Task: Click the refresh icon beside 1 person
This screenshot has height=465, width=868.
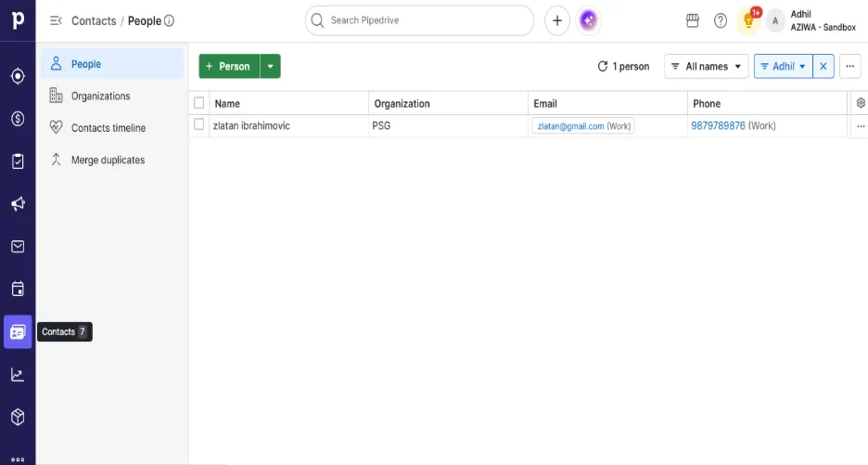Action: point(602,67)
